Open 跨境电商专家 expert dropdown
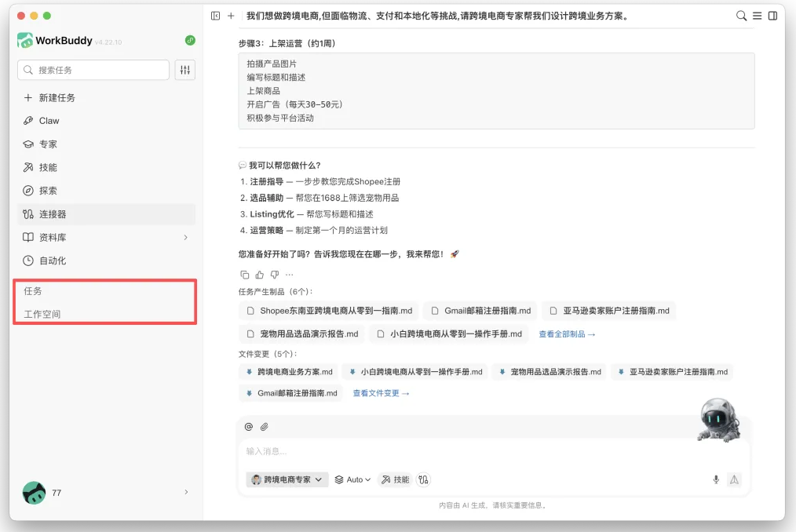This screenshot has width=796, height=532. click(287, 479)
